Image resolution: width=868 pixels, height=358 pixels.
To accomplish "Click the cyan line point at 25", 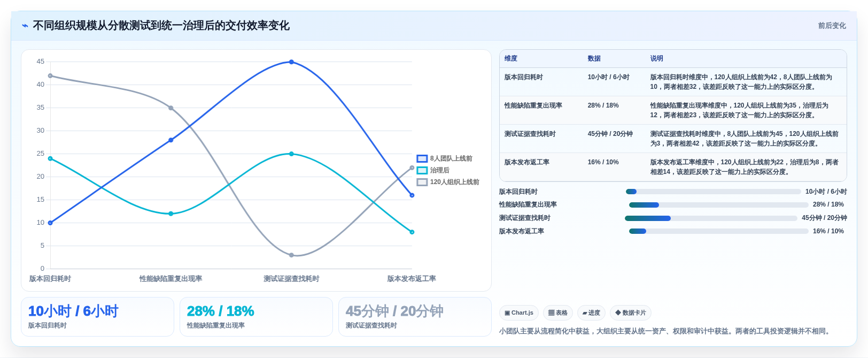I will [291, 154].
